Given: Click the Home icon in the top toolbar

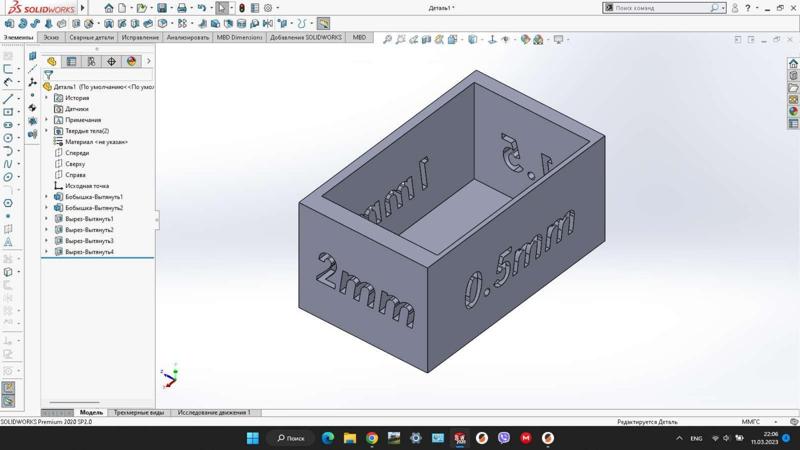Looking at the screenshot, I should (109, 8).
